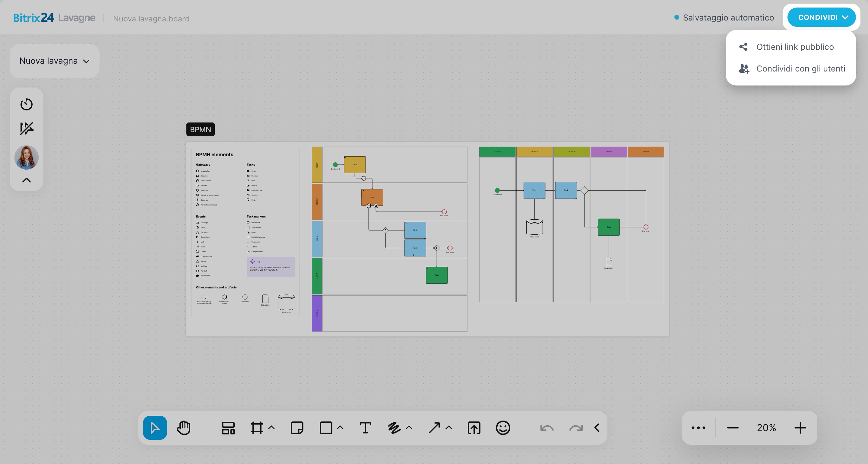Select Condividi con gli utenti option
The image size is (868, 464).
point(800,69)
